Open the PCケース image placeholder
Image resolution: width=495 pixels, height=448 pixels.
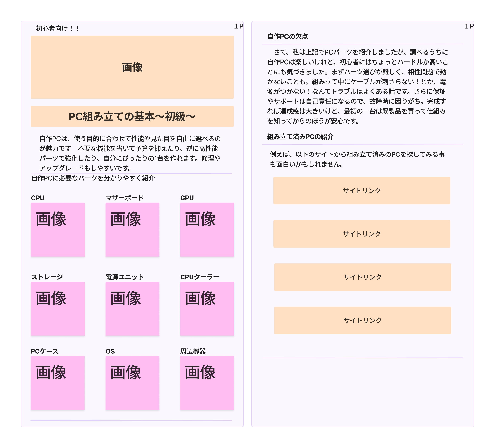(x=58, y=383)
